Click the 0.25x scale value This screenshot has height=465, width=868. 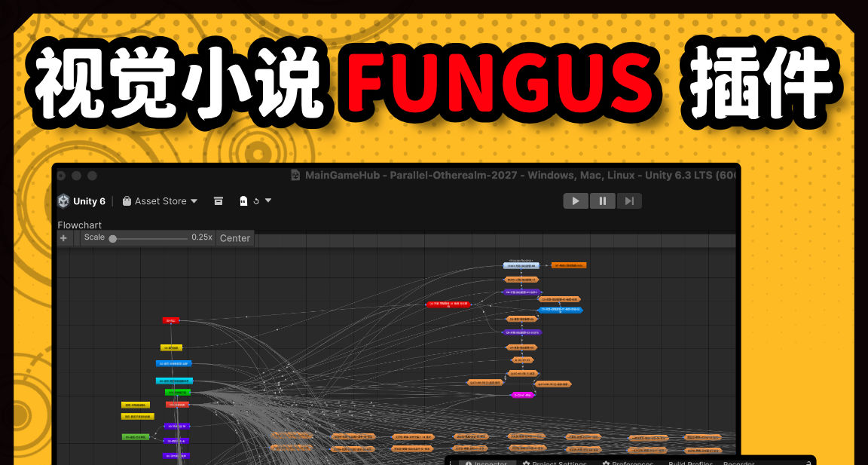coord(202,237)
